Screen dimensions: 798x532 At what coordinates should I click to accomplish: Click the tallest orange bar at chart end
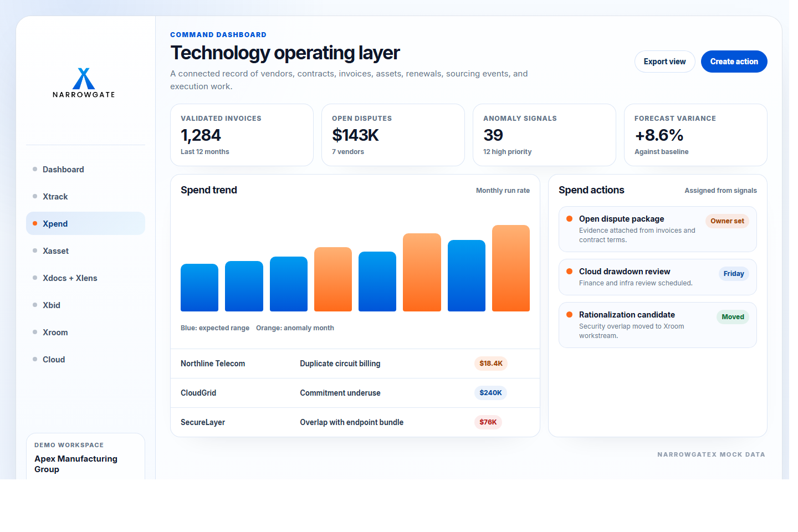pyautogui.click(x=511, y=268)
